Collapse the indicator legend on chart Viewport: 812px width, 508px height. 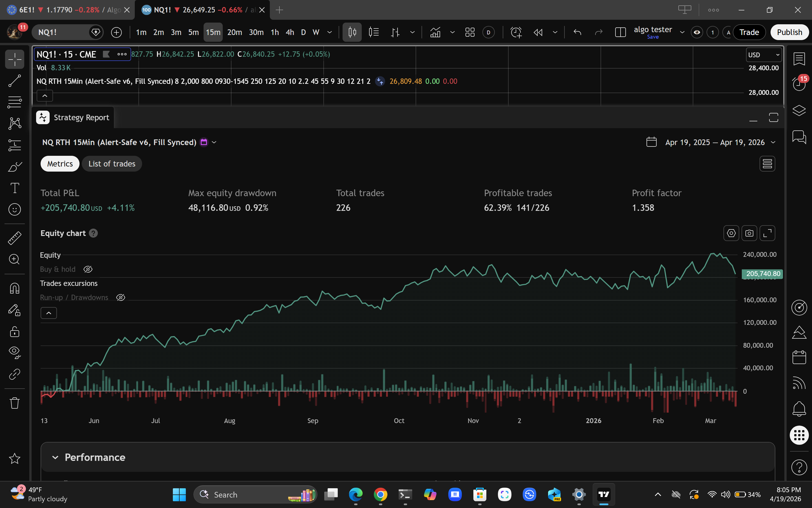[45, 96]
